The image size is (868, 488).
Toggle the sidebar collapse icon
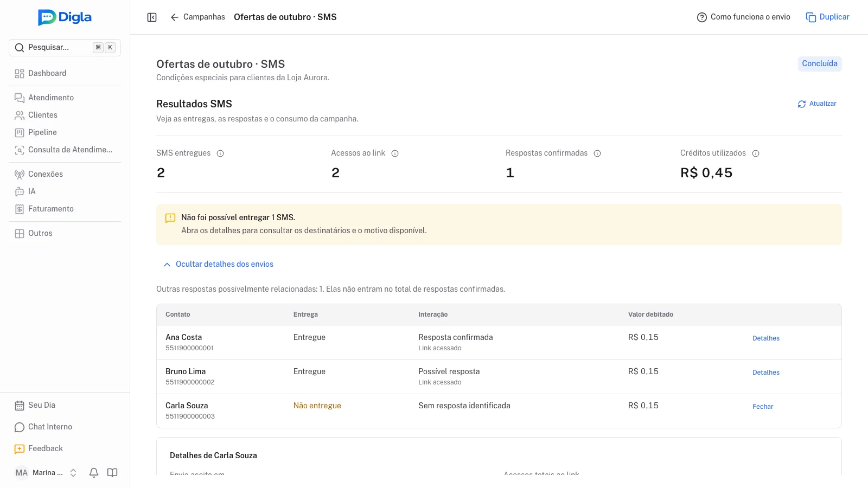[152, 17]
